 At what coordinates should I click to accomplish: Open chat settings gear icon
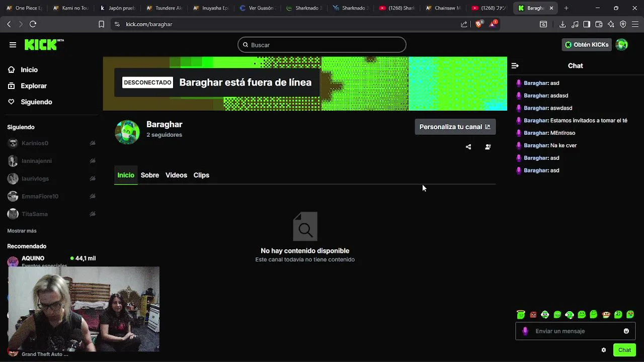coord(604,350)
